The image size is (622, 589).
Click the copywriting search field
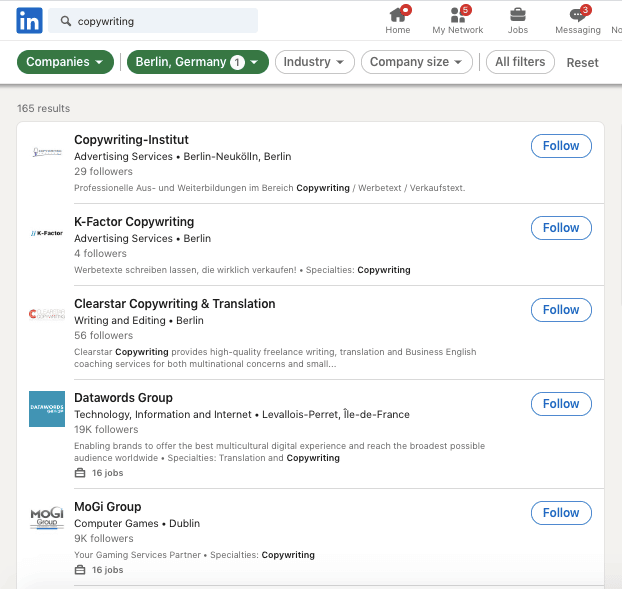pyautogui.click(x=153, y=21)
